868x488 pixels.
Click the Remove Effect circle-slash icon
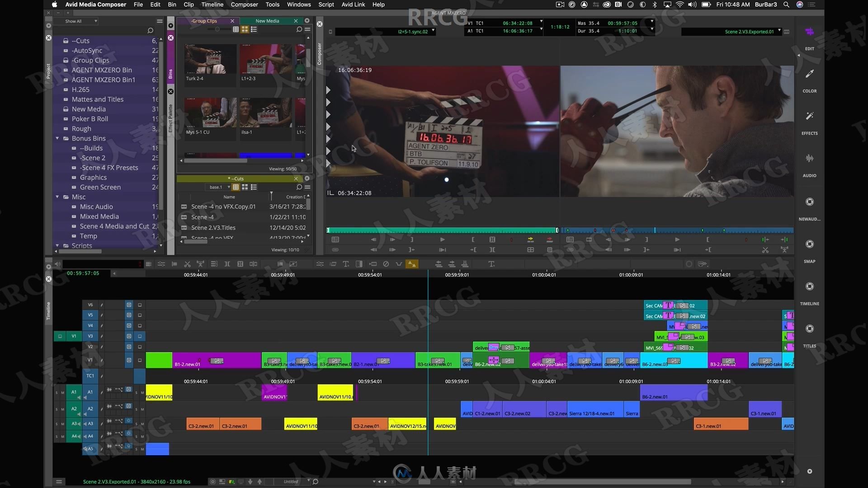point(386,264)
